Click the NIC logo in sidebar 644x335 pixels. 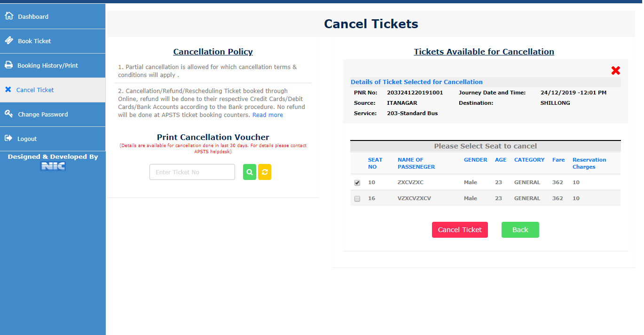pos(53,166)
